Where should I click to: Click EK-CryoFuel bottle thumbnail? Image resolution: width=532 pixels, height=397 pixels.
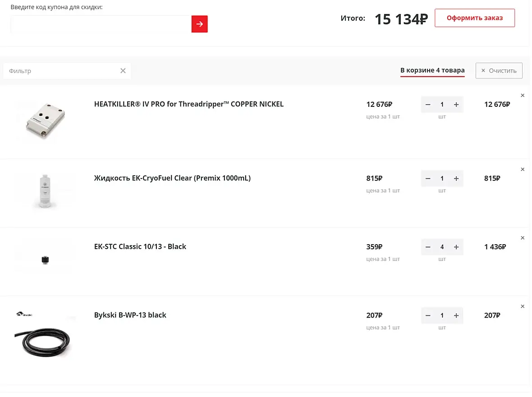coord(45,191)
